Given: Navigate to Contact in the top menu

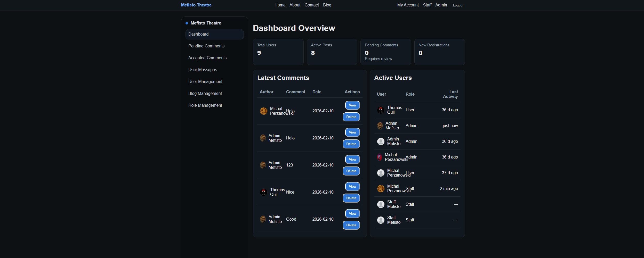Looking at the screenshot, I should tap(311, 5).
